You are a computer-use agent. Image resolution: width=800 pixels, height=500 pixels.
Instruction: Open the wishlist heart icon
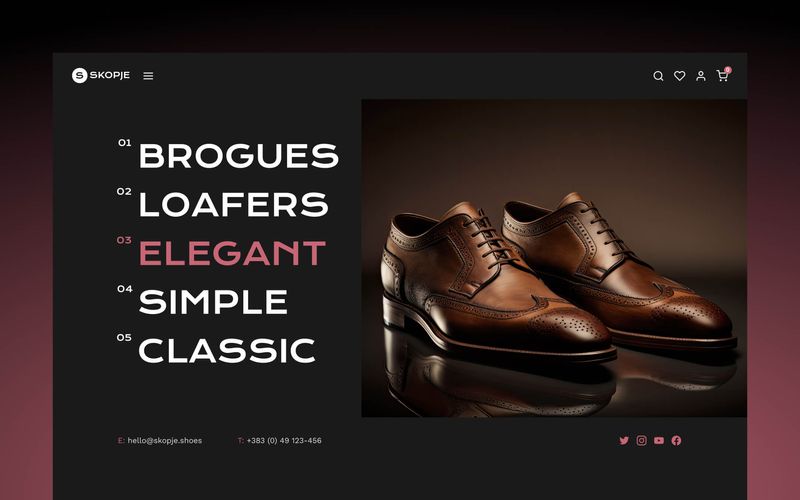coord(680,76)
